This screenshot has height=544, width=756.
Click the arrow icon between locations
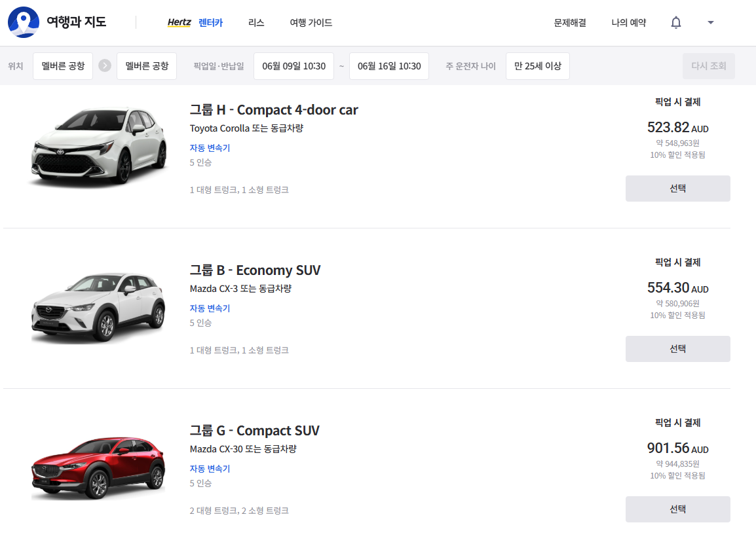click(105, 66)
